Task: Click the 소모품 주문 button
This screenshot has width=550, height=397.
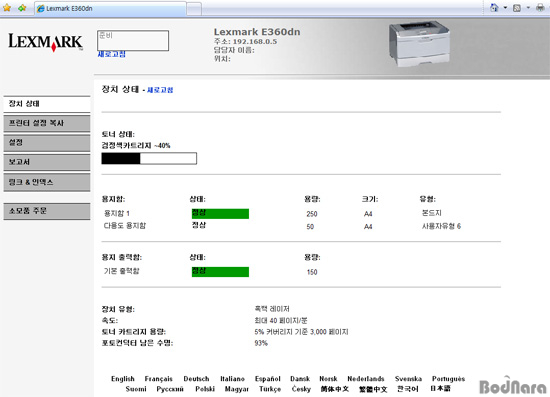Action: [x=47, y=211]
